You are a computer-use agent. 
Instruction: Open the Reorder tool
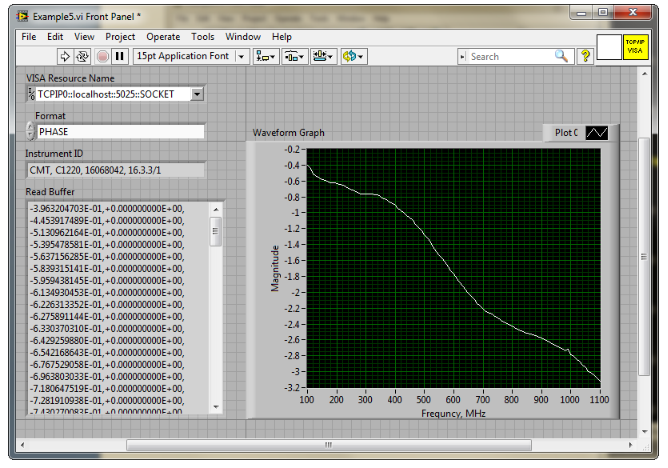click(x=354, y=56)
